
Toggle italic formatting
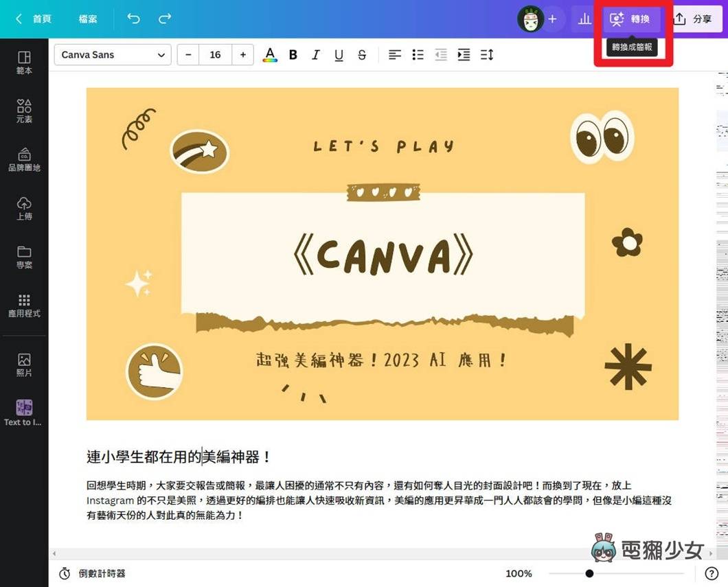click(x=315, y=55)
